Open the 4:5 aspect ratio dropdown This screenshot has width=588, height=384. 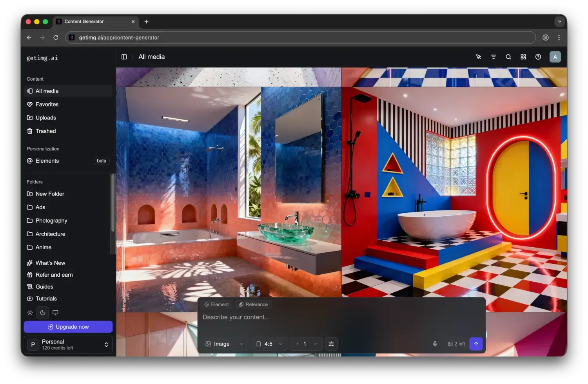tap(269, 344)
